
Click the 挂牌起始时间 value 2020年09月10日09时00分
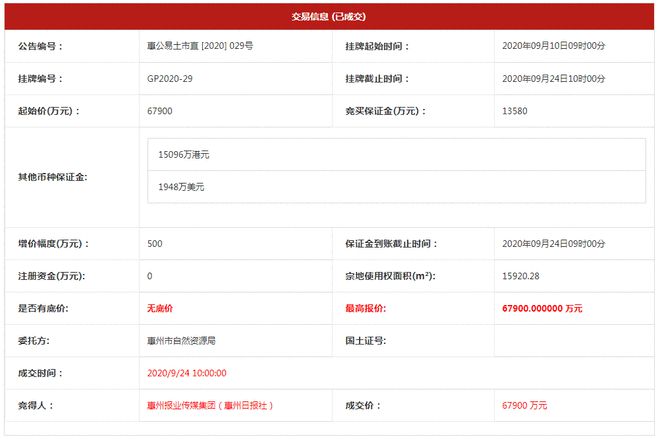tap(553, 46)
